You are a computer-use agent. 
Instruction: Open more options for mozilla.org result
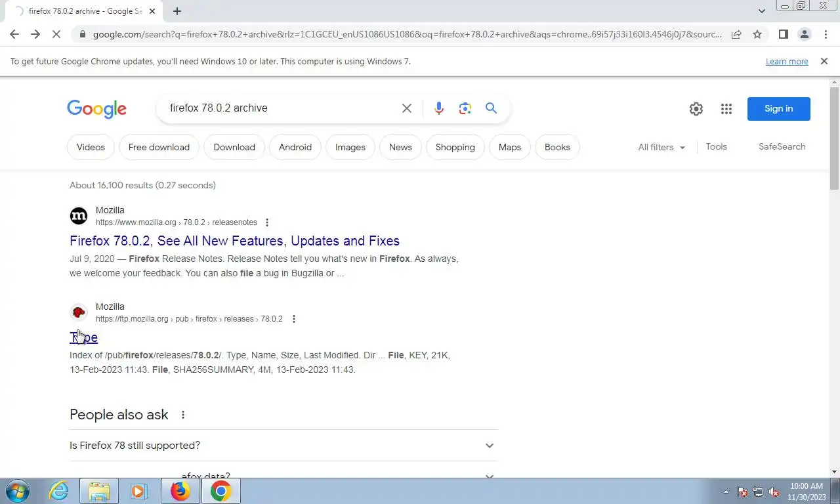click(x=267, y=222)
